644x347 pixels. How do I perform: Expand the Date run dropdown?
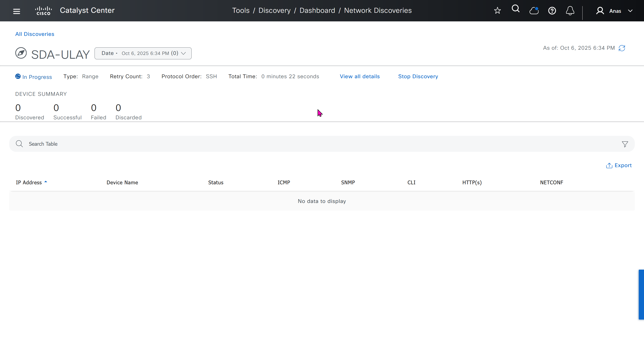pyautogui.click(x=143, y=53)
